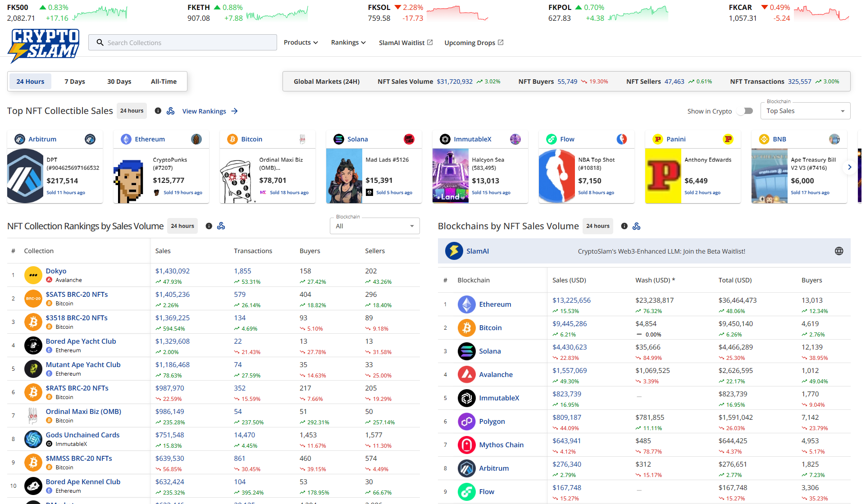
Task: Click the Halcyon Sea ImmutableX thumbnail
Action: pyautogui.click(x=450, y=176)
